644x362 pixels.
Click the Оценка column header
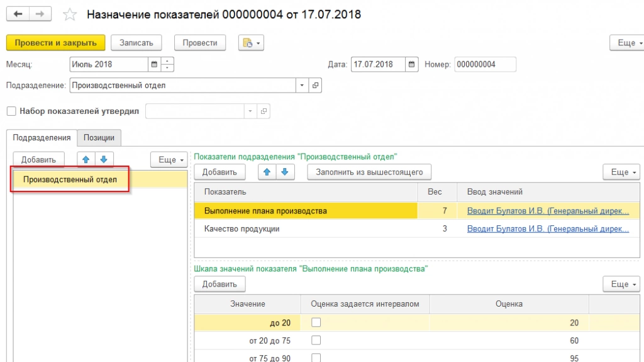click(509, 304)
